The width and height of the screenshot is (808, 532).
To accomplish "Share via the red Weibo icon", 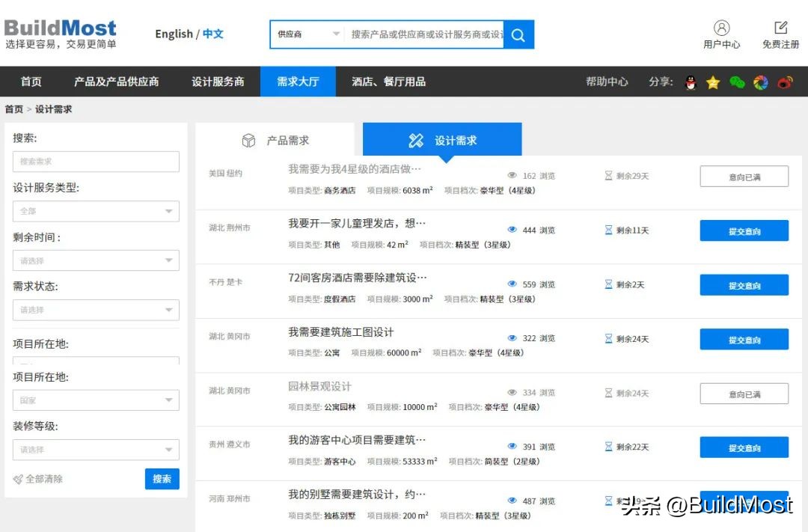I will coord(785,82).
